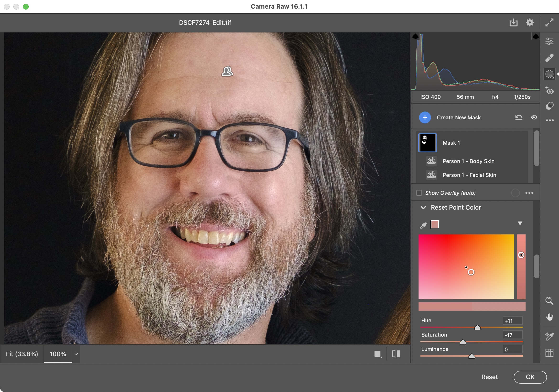Click the Saturation slider handle
Screen dimensions: 559x392
(463, 342)
